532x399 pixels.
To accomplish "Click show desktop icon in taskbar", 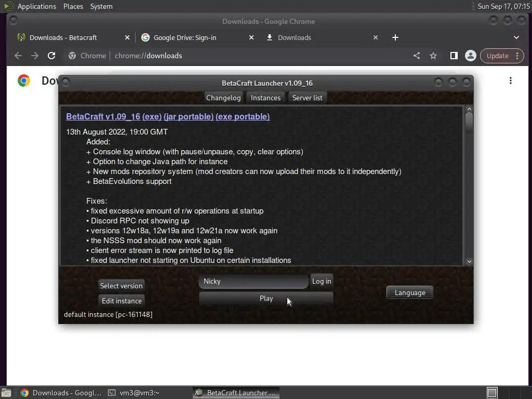I will click(x=6, y=393).
